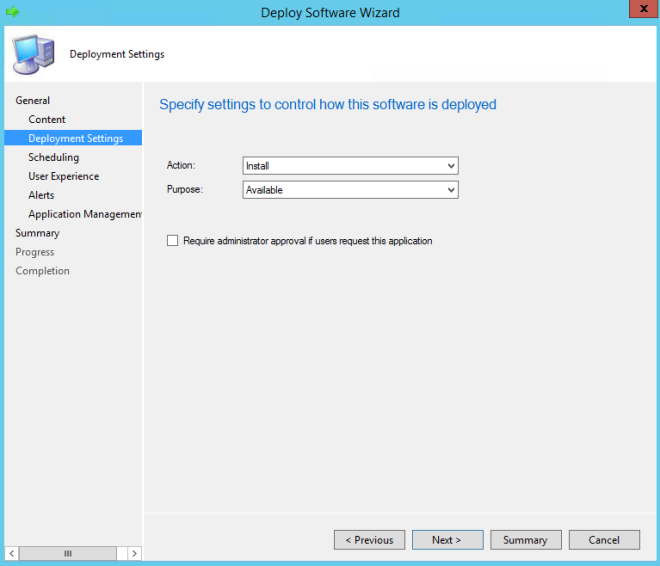Click the 'Deploy Software Wizard' title text
The width and height of the screenshot is (660, 566).
point(330,13)
